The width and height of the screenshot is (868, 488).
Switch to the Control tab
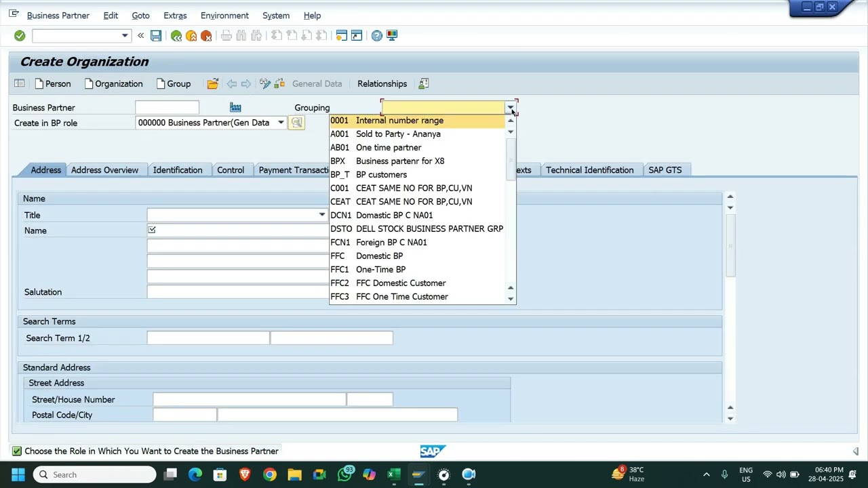(231, 170)
